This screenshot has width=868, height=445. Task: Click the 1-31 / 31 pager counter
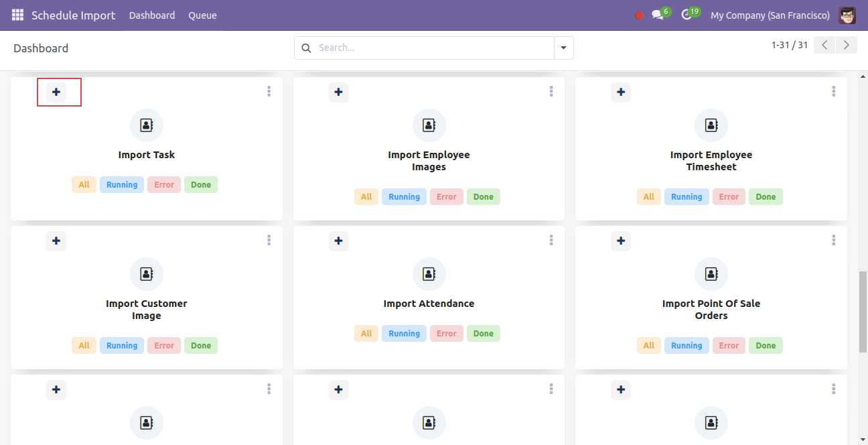point(790,45)
